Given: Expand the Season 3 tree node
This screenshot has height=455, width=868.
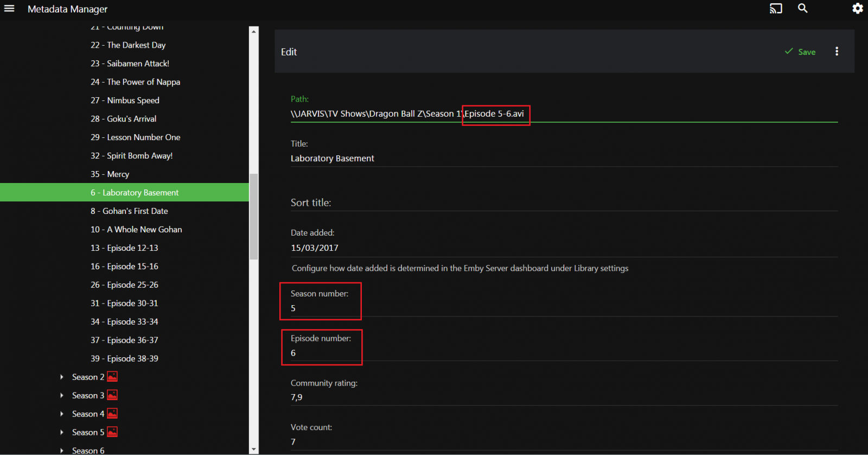Looking at the screenshot, I should (x=62, y=395).
